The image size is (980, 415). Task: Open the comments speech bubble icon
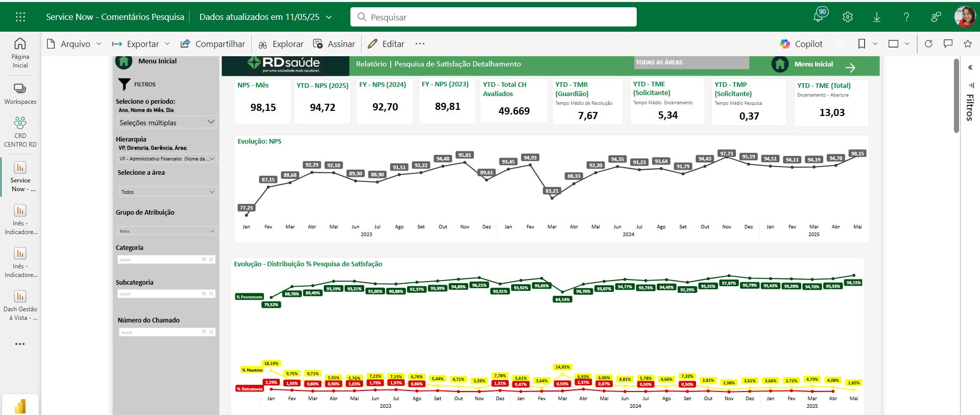click(x=948, y=44)
